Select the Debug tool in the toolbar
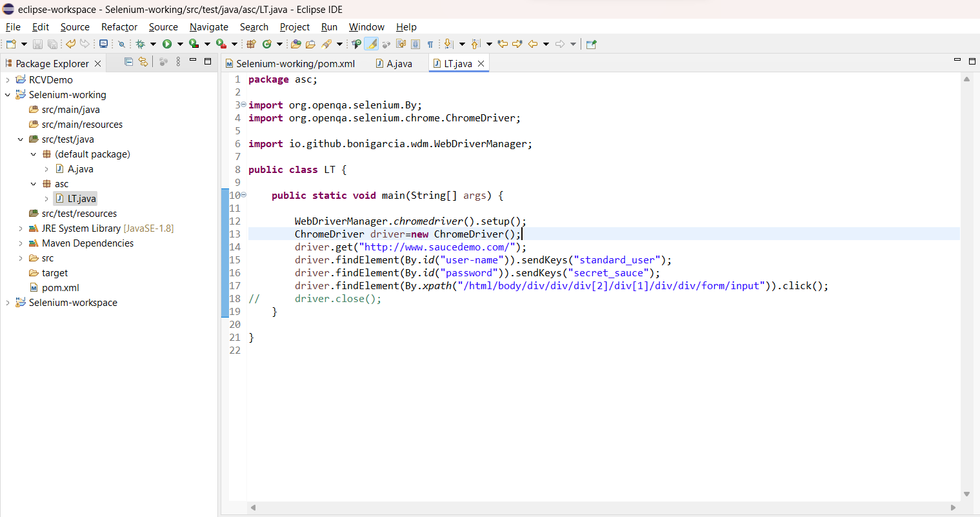The height and width of the screenshot is (517, 980). [x=141, y=43]
